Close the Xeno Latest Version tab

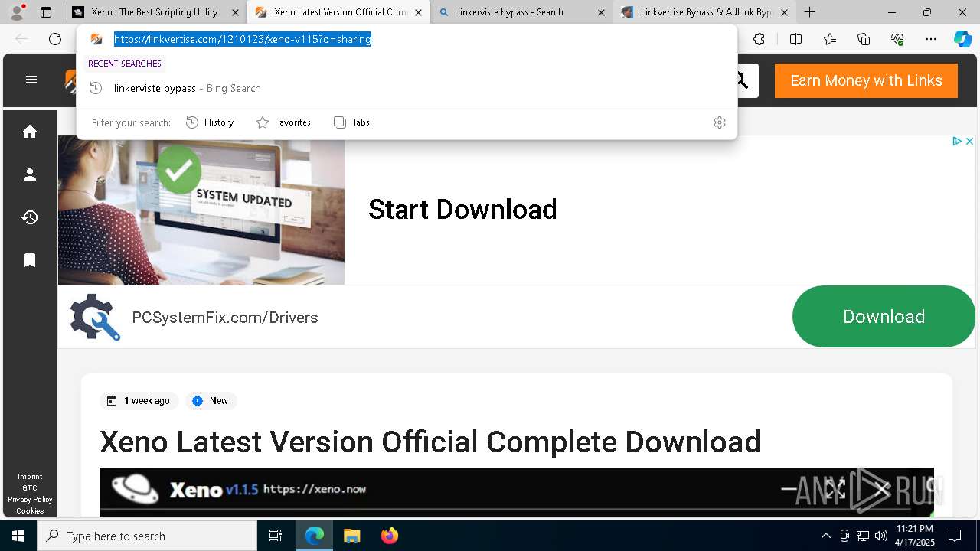pos(418,12)
